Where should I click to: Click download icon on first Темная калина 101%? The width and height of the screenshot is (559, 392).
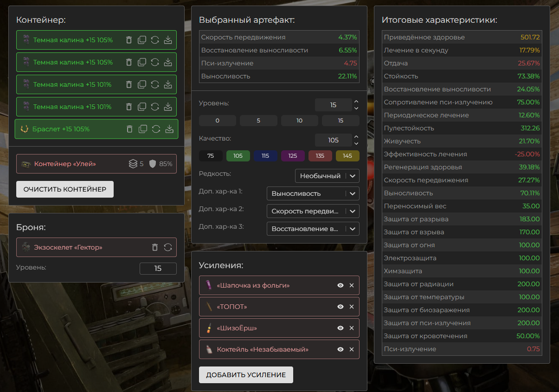tap(168, 84)
